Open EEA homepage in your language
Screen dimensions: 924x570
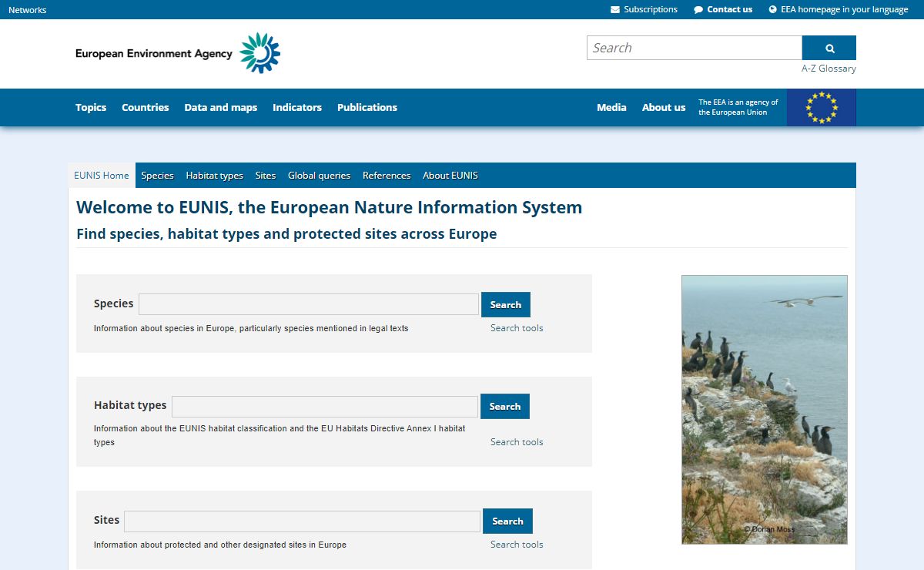tap(839, 9)
